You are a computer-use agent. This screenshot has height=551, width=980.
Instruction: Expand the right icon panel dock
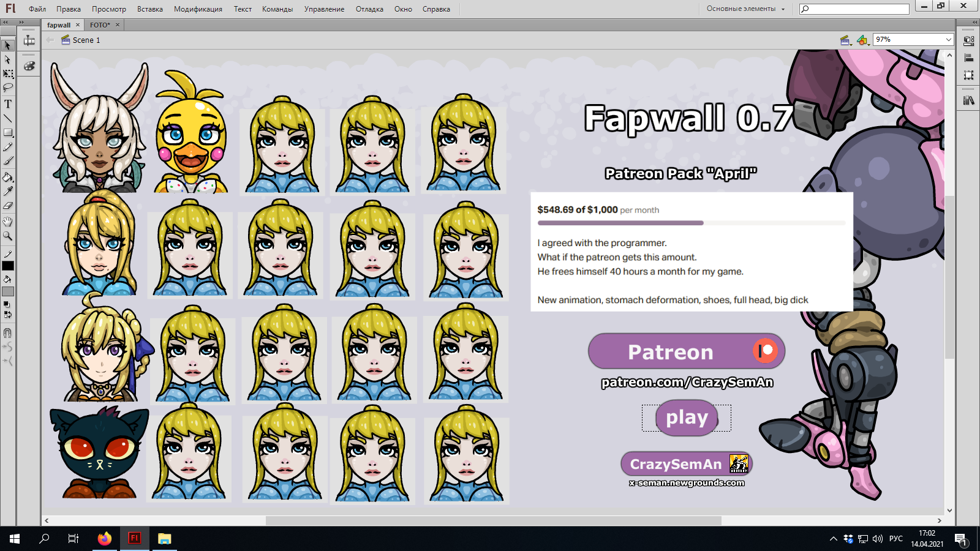[974, 22]
